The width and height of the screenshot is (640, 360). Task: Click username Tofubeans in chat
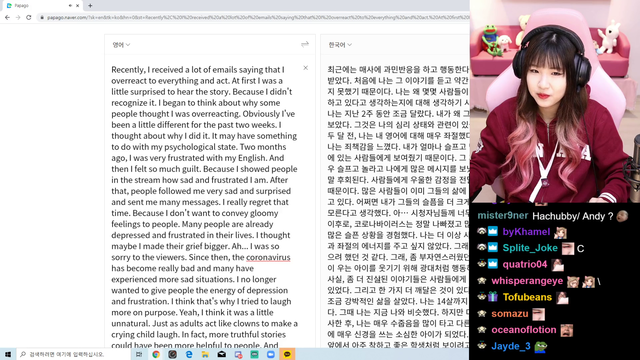pyautogui.click(x=527, y=297)
